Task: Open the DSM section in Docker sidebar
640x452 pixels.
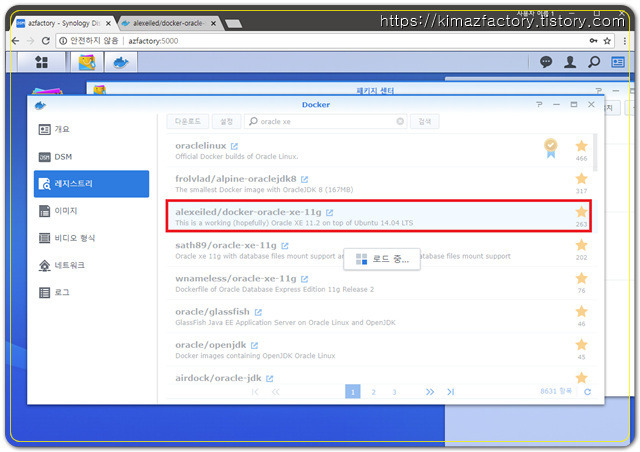Action: click(91, 157)
